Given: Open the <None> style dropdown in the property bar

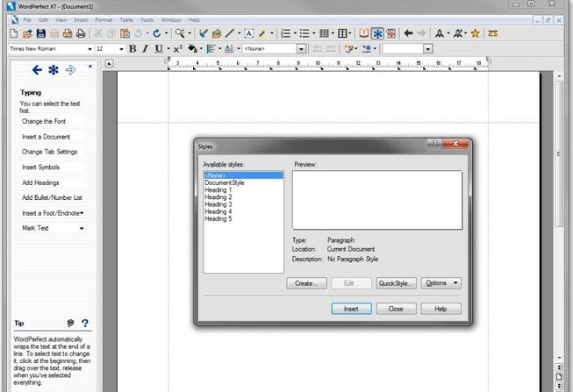Looking at the screenshot, I should pos(301,49).
